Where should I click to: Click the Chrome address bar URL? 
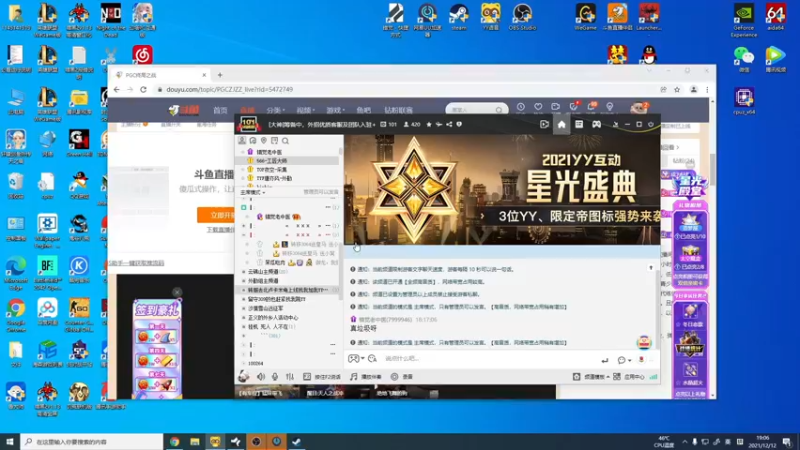point(230,89)
